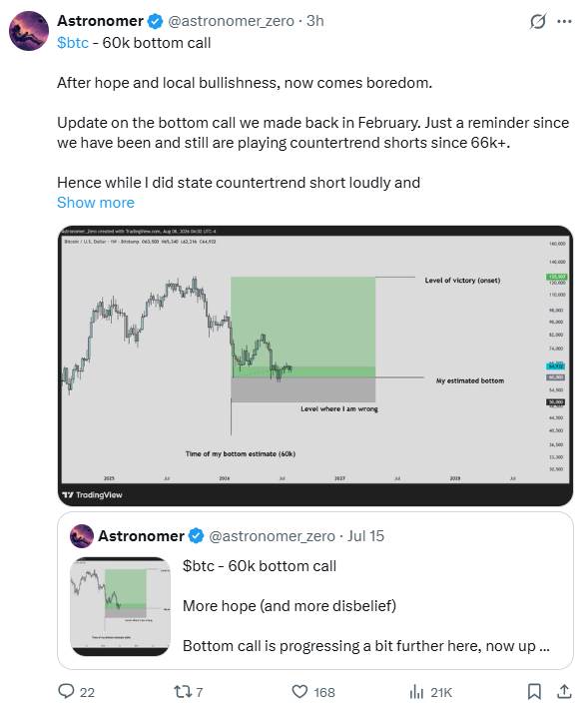This screenshot has height=710, width=588.
Task: Click the Astronomer display name at top
Action: click(100, 21)
